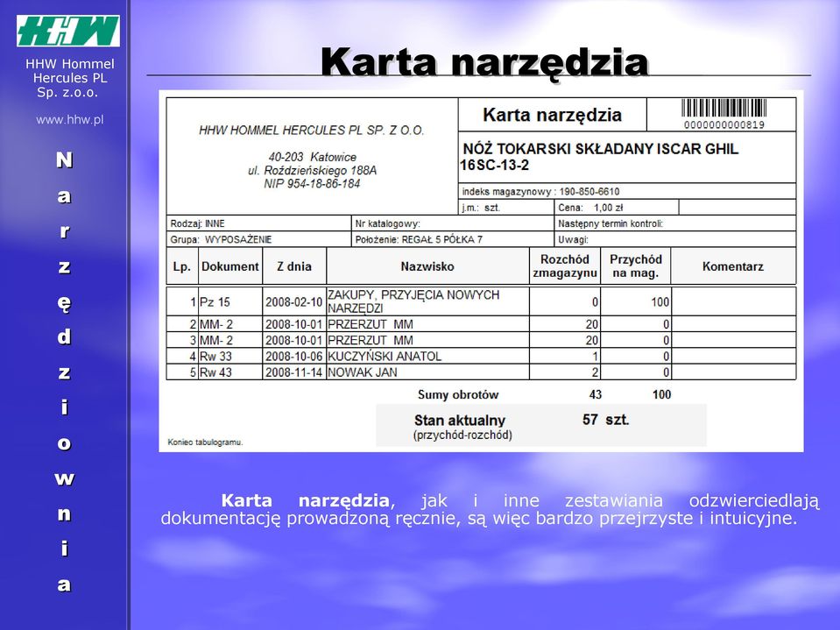Click the '40-203 Katowice' text

tap(313, 157)
